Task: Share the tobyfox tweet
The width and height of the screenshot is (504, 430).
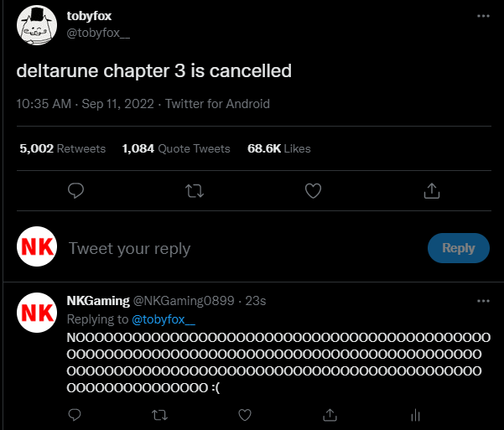Action: (432, 192)
